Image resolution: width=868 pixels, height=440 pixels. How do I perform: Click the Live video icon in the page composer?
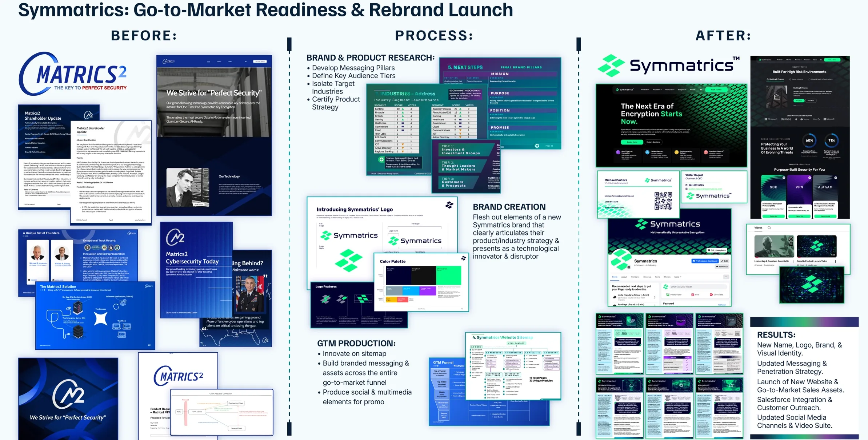click(711, 294)
